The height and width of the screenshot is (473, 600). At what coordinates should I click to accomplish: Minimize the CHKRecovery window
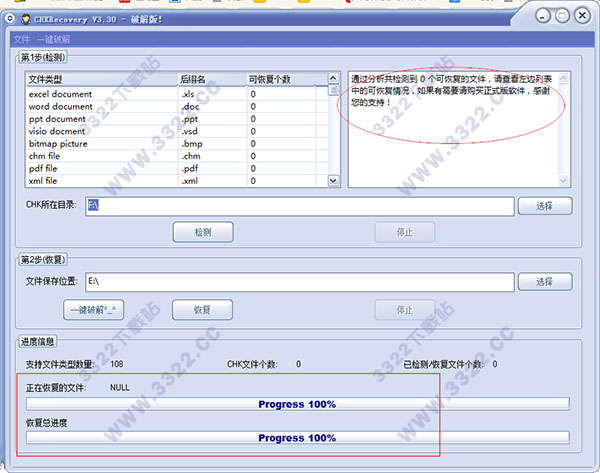pyautogui.click(x=543, y=16)
